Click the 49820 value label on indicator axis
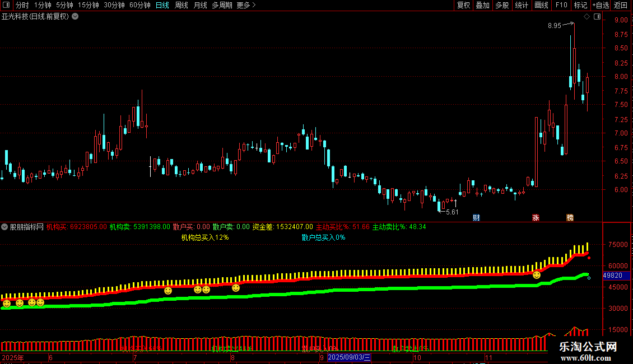633x364 pixels. (x=612, y=276)
